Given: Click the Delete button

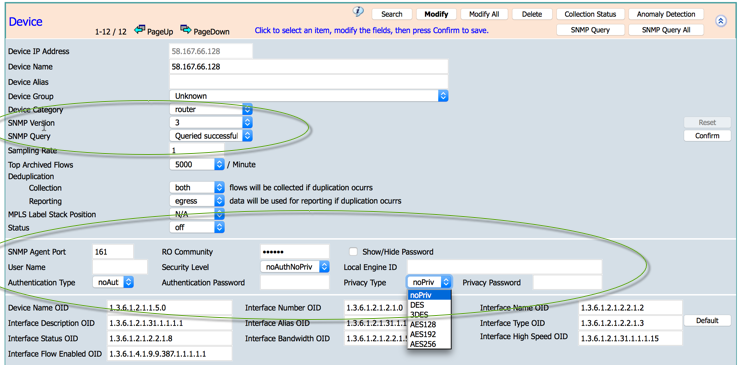Looking at the screenshot, I should coord(532,14).
